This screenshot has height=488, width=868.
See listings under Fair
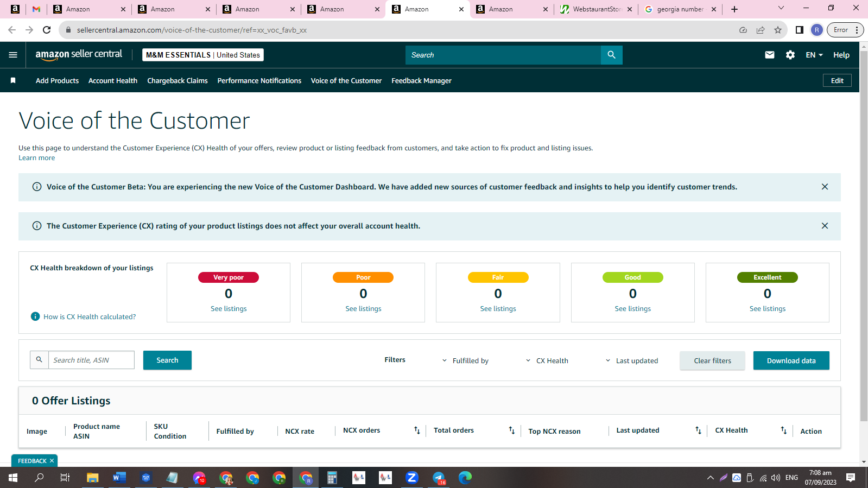pos(498,309)
